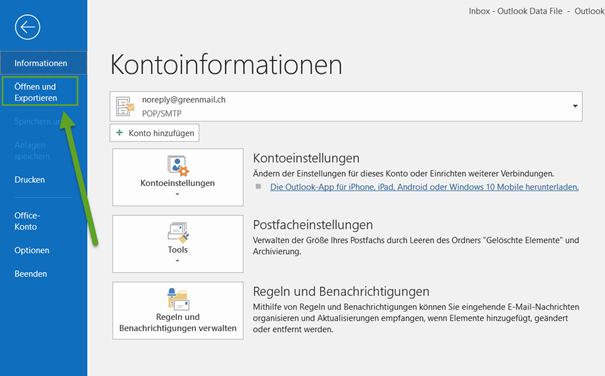
Task: Click the Inbox - Outlook Data File title
Action: click(x=515, y=11)
